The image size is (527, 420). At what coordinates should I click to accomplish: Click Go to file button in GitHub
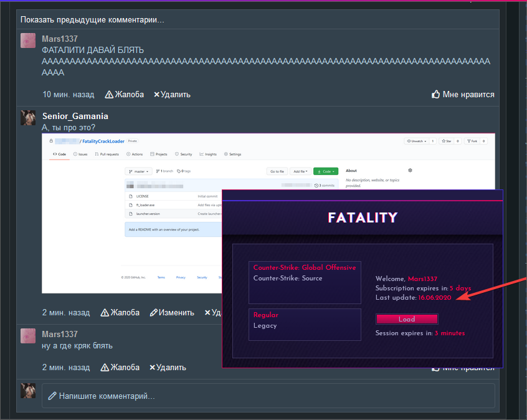point(277,171)
